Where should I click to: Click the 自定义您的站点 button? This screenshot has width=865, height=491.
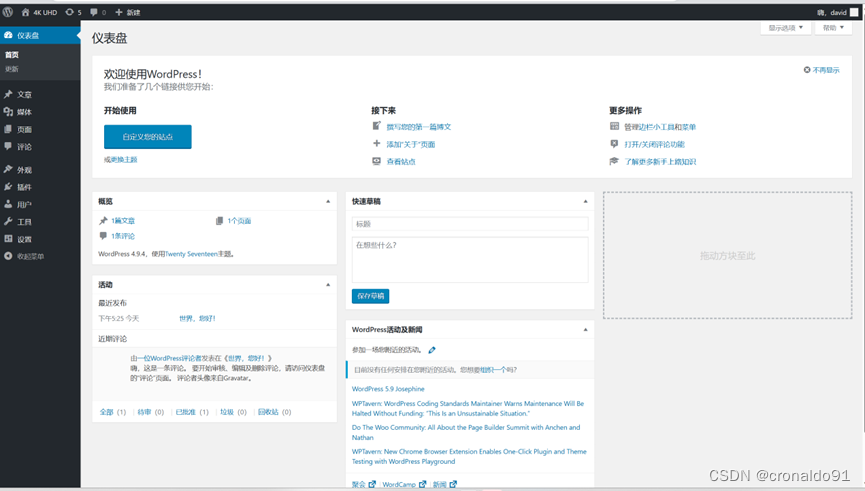[148, 137]
